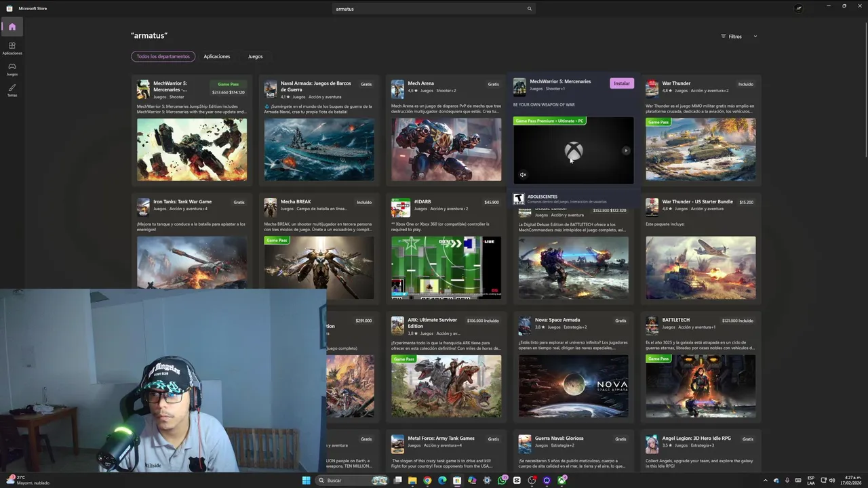This screenshot has width=868, height=488.
Task: Open Windows Start button on taskbar
Action: [306, 480]
